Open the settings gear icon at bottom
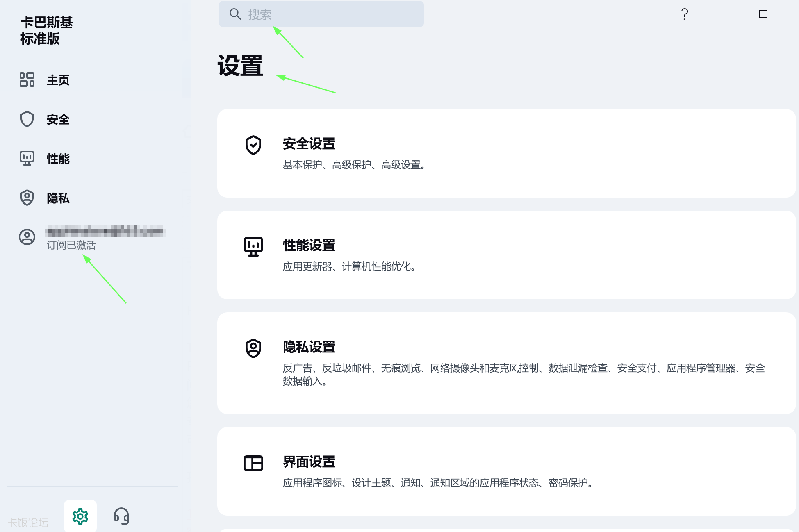 point(80,516)
